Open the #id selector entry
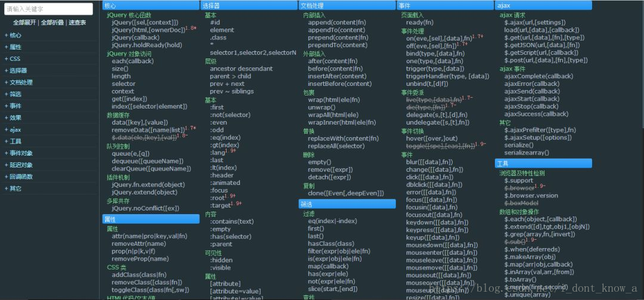Screen dimensions: 644x300 click(215, 23)
